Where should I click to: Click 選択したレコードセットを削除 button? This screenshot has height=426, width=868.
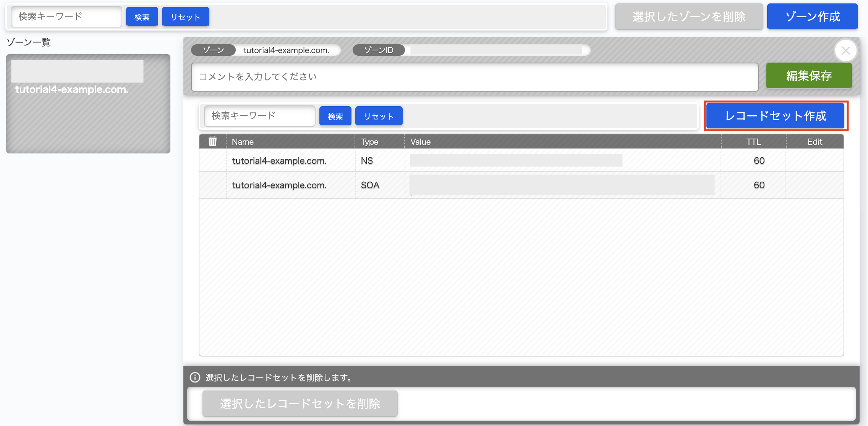(300, 403)
